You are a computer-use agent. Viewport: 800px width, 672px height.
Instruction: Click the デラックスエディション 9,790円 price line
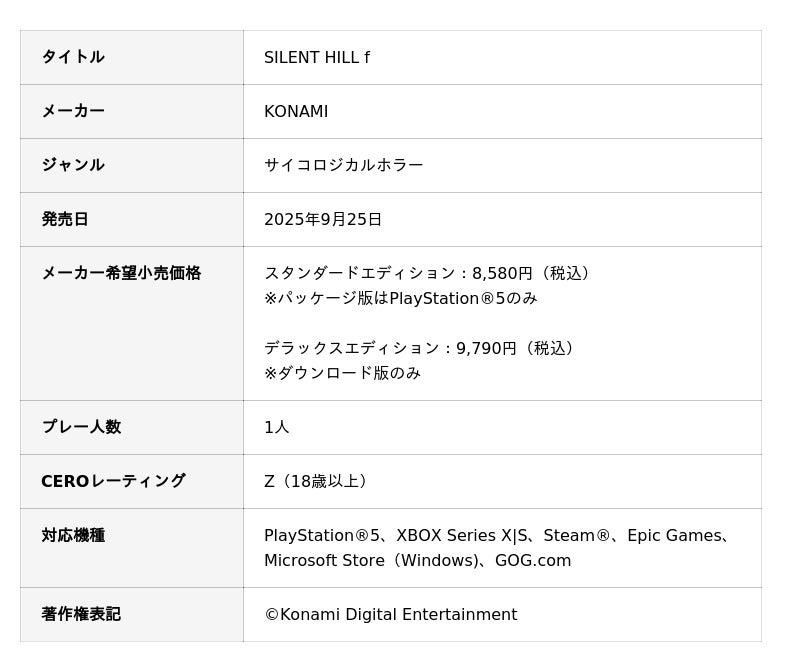point(419,349)
